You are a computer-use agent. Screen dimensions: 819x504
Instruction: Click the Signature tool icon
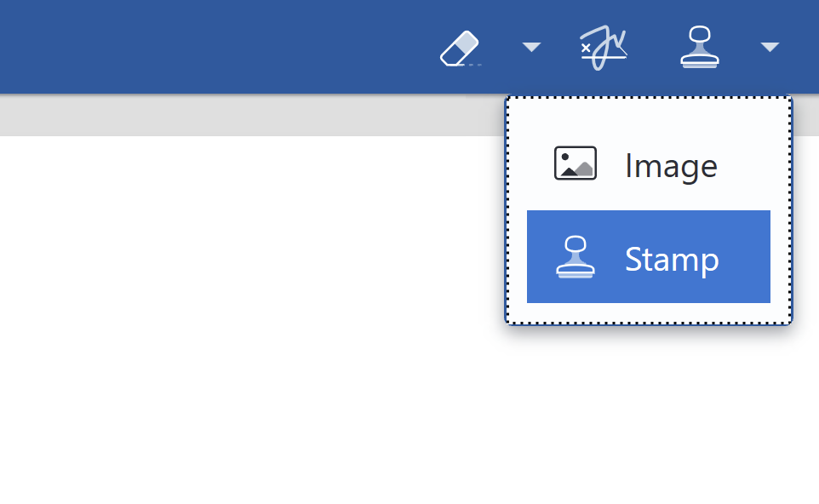coord(603,48)
